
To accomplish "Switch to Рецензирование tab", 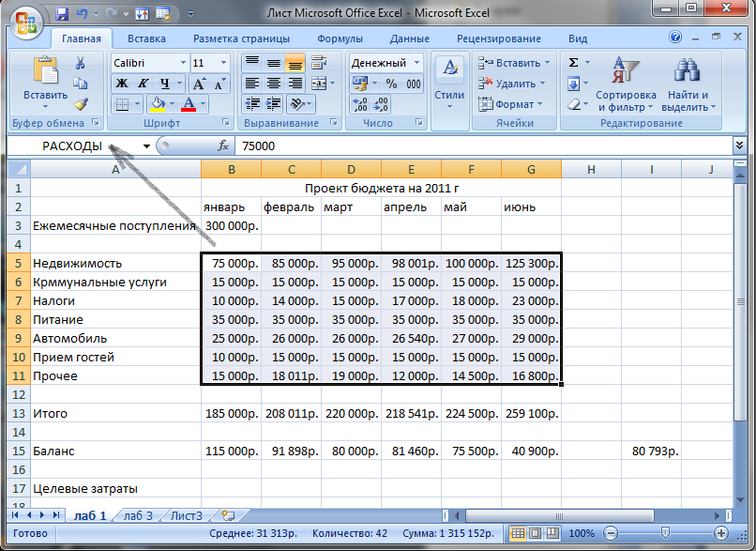I will (499, 38).
